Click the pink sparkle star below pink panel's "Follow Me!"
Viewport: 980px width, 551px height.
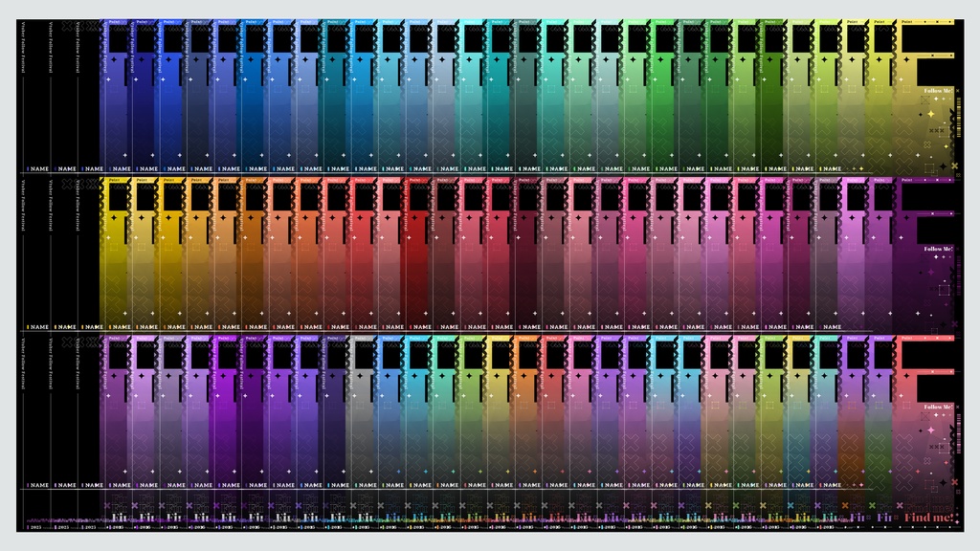[x=930, y=430]
